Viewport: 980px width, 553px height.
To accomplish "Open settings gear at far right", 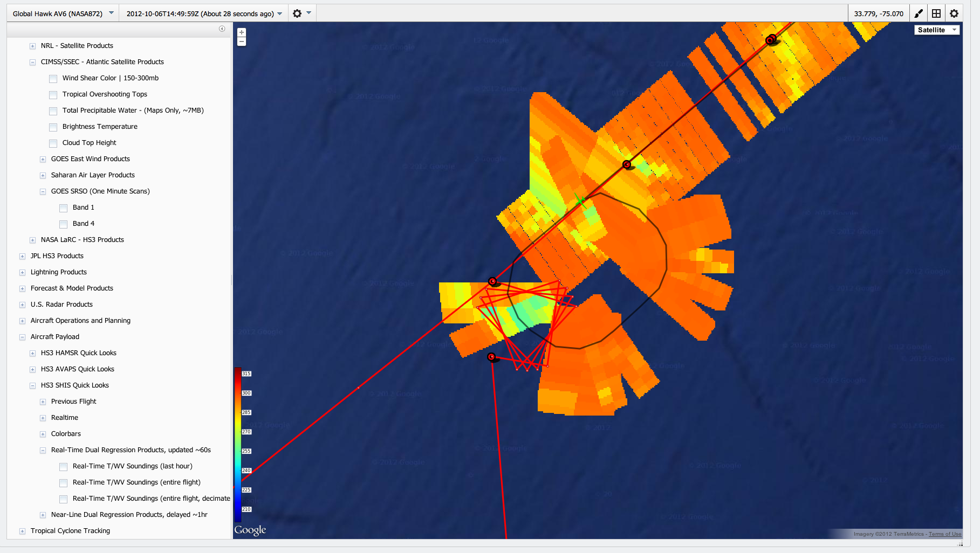I will tap(954, 13).
